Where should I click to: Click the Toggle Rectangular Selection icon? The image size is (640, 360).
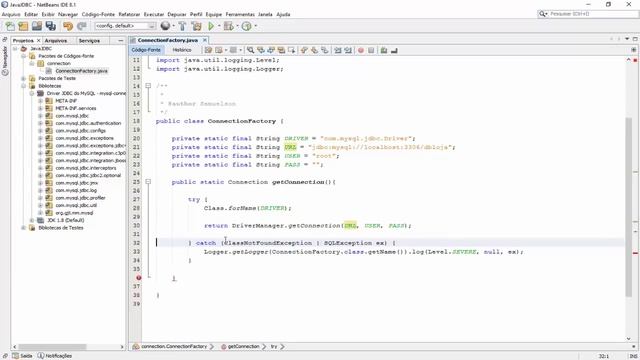point(291,50)
